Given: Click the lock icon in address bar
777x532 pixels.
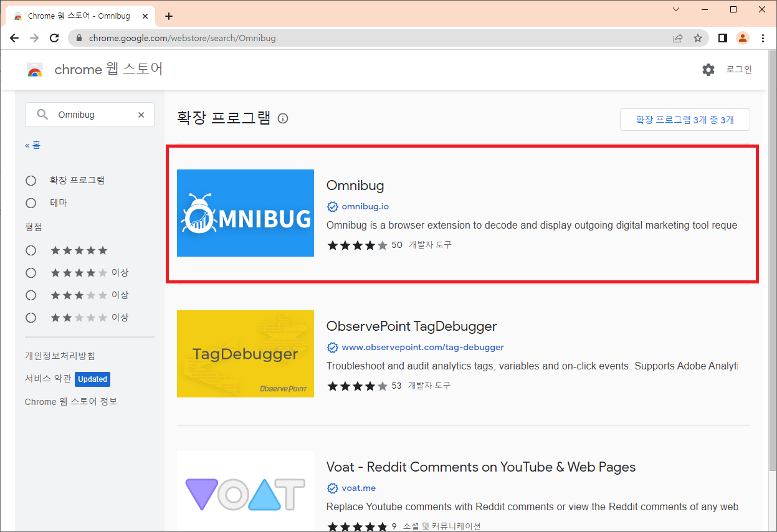Looking at the screenshot, I should (x=79, y=38).
